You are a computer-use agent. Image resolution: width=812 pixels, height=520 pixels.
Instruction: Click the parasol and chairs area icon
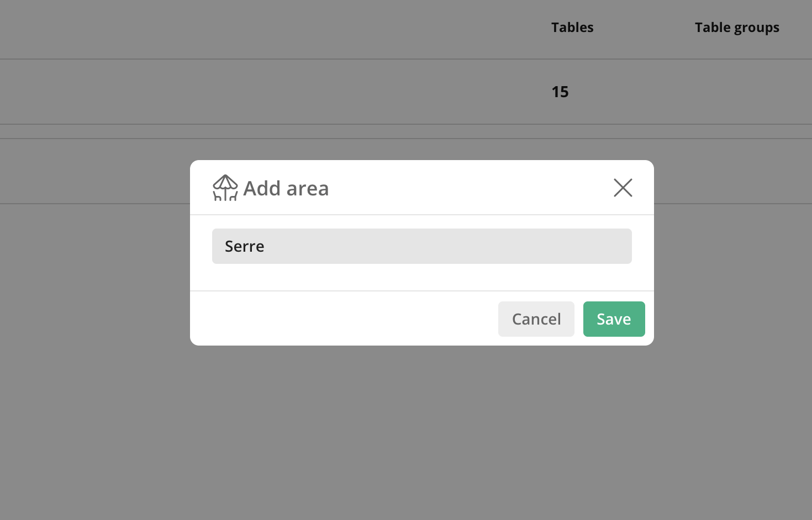pos(225,188)
